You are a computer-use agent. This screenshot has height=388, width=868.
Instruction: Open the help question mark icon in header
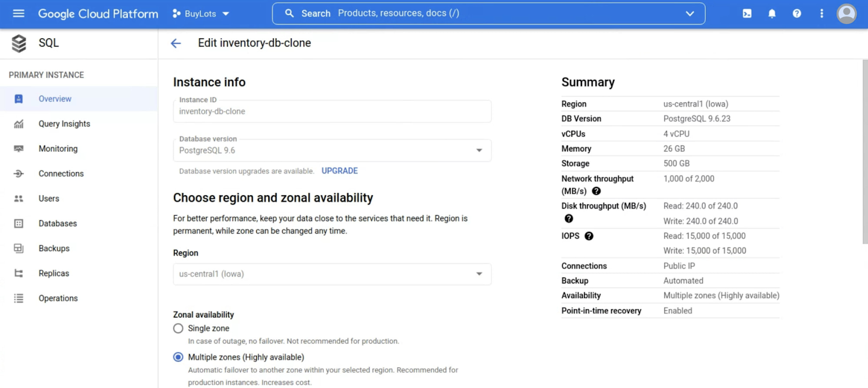click(x=797, y=13)
